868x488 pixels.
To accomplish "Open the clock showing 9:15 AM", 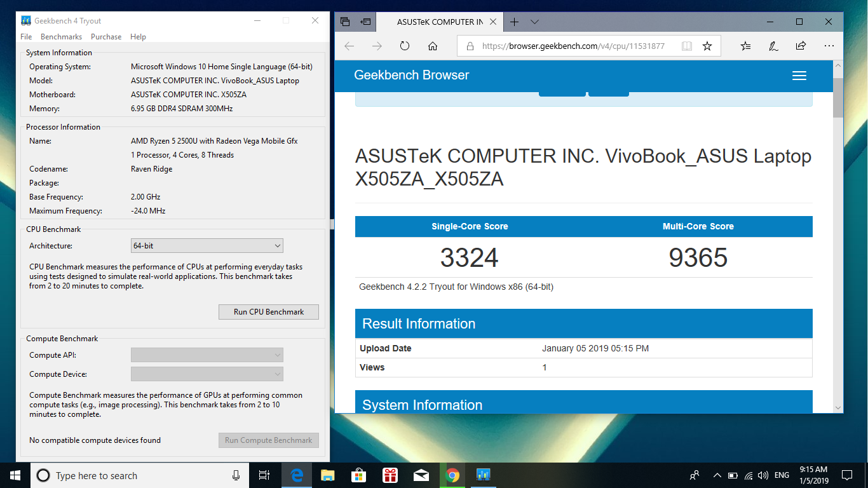I will tap(814, 475).
